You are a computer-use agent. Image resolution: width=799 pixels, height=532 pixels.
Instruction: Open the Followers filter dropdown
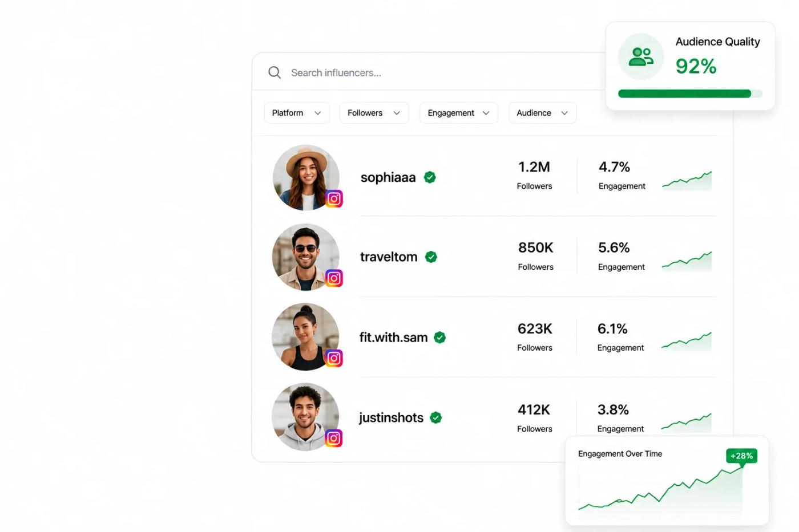pos(374,113)
